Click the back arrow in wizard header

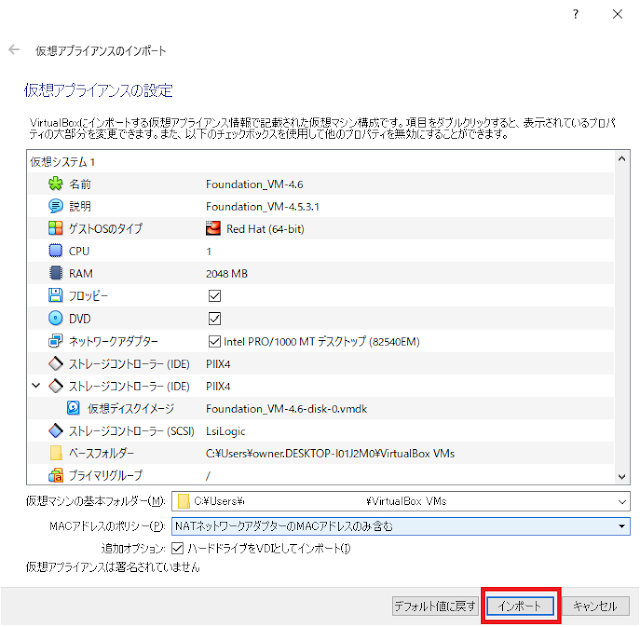14,50
